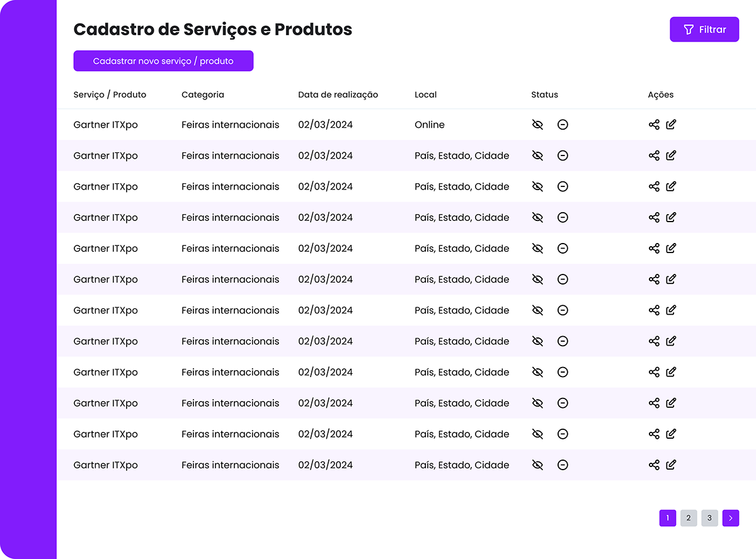756x559 pixels.
Task: Edit the service in seventh table row
Action: coord(671,310)
